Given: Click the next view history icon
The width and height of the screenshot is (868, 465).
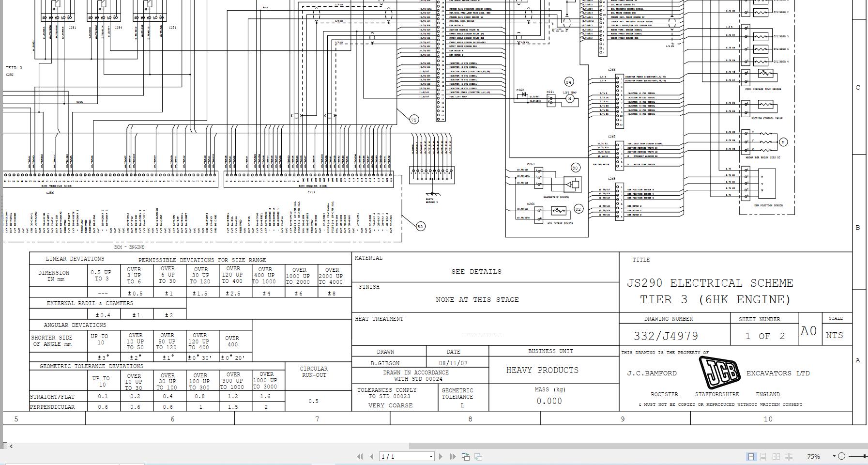Looking at the screenshot, I should pyautogui.click(x=478, y=456).
